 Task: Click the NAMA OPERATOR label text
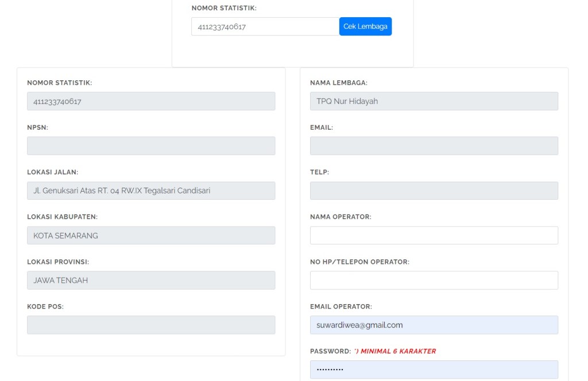click(x=341, y=217)
